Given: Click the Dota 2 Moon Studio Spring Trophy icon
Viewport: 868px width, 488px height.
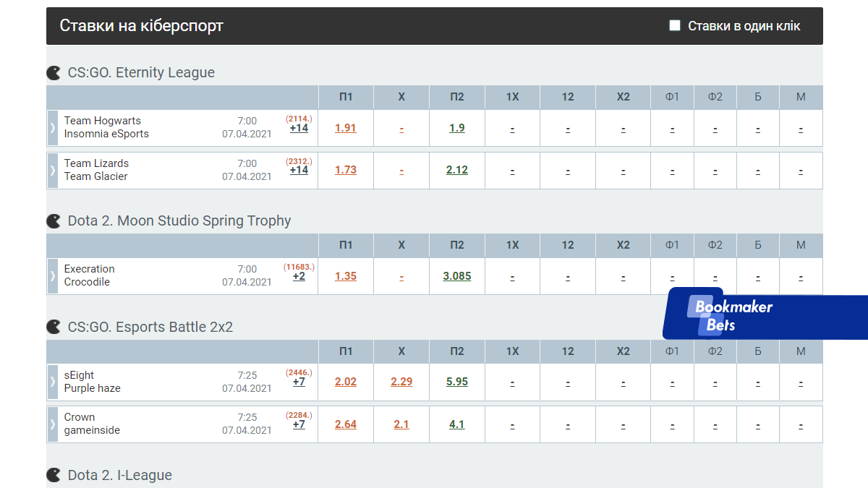Looking at the screenshot, I should pyautogui.click(x=54, y=221).
